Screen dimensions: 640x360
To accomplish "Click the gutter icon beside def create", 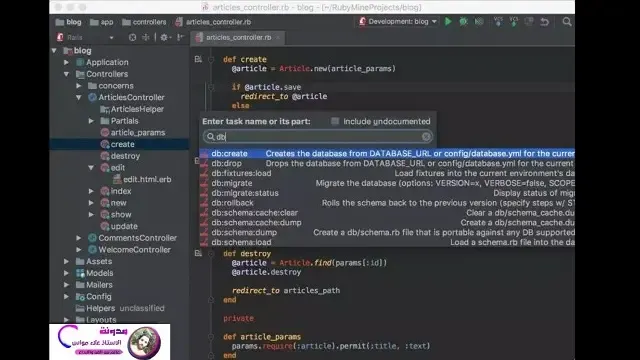I will [198, 60].
